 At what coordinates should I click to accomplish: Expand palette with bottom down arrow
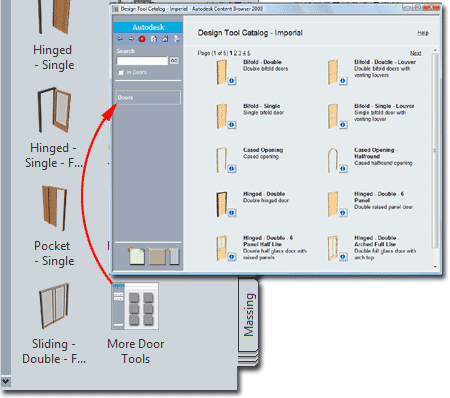[x=6, y=381]
